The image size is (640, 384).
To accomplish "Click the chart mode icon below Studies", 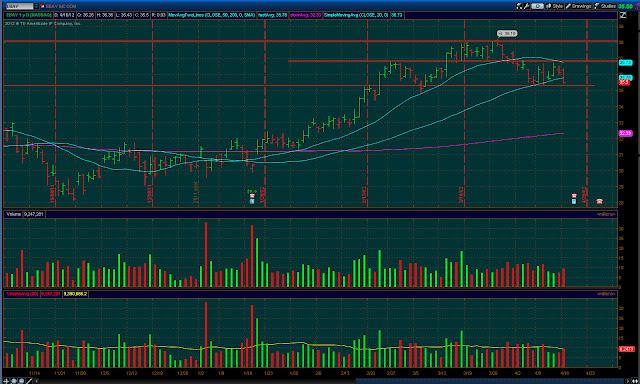I will [623, 15].
